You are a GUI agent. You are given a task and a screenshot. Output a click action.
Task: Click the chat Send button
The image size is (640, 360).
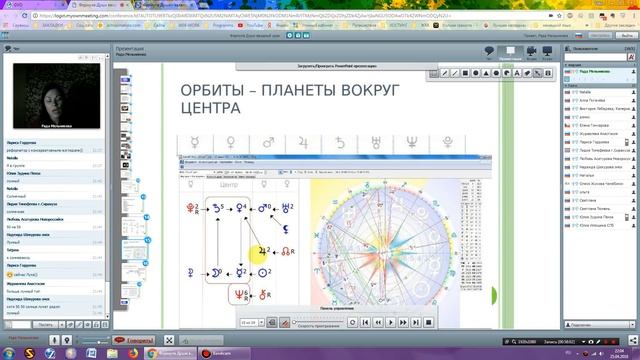[45, 325]
